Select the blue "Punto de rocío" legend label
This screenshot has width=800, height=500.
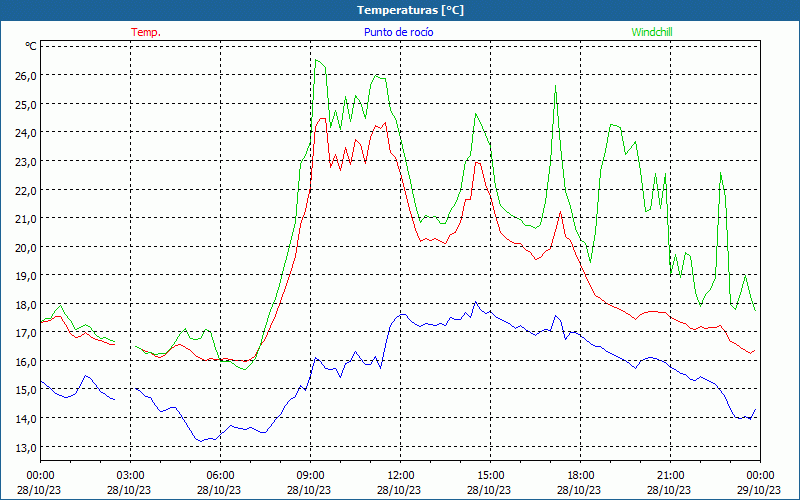[398, 32]
